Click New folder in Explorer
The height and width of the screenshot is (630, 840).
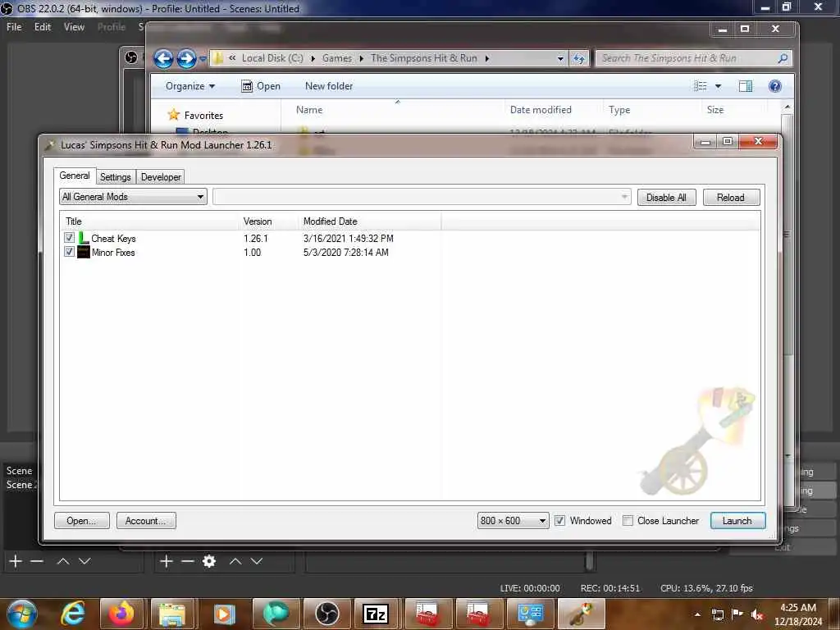329,86
